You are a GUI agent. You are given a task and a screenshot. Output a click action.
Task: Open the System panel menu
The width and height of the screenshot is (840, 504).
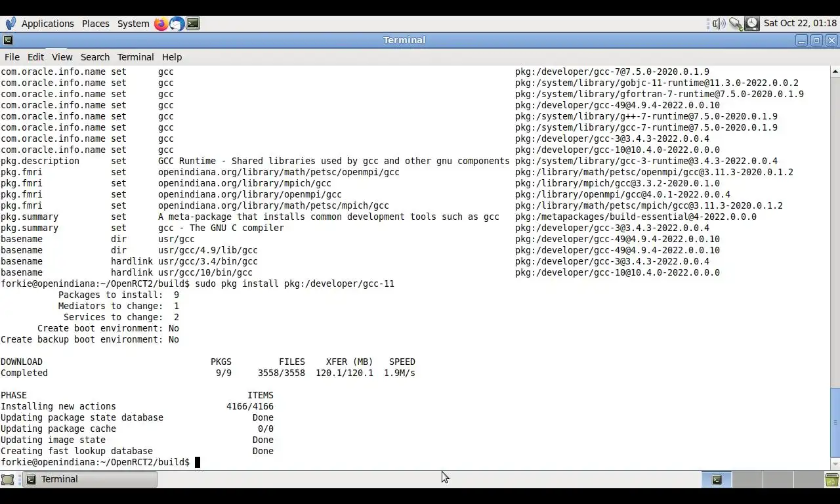(x=133, y=24)
